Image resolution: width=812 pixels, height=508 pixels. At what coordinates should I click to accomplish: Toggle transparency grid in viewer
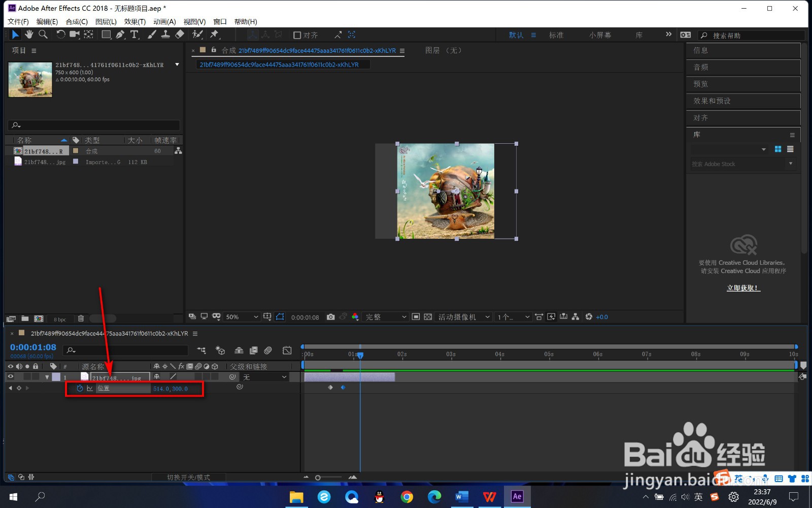click(428, 316)
